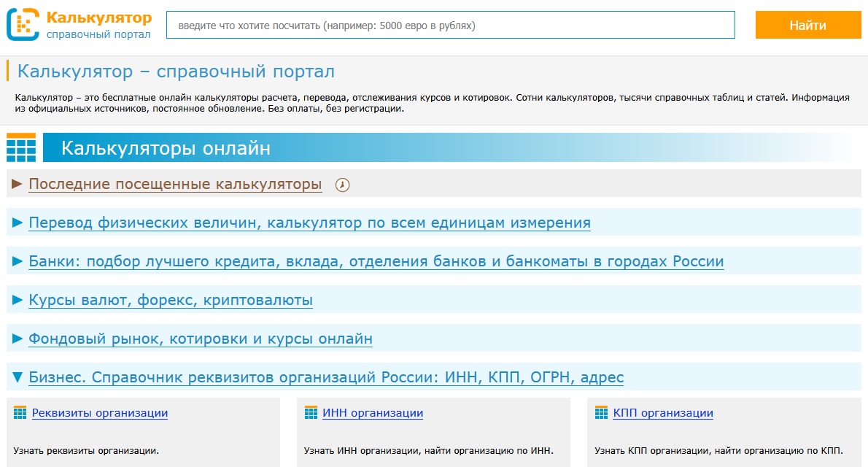Expand the Фондовый рынок arrow
This screenshot has width=868, height=467.
coord(18,339)
